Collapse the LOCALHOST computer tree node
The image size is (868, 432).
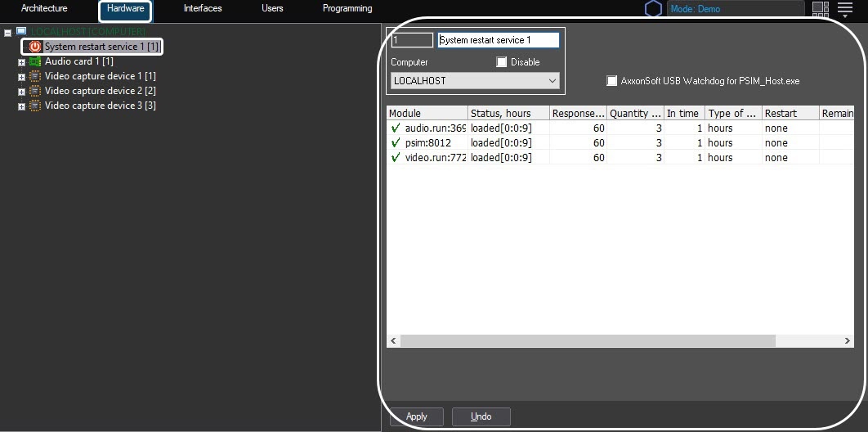pyautogui.click(x=7, y=33)
